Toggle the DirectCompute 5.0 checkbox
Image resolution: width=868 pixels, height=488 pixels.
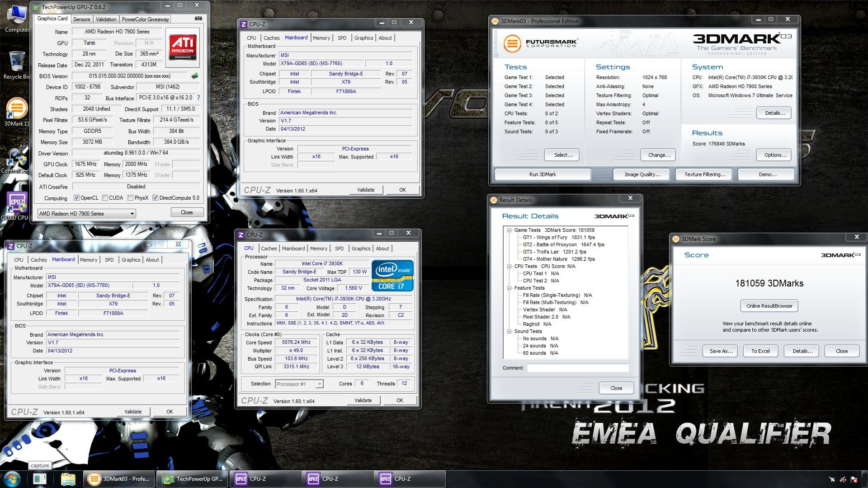pos(155,198)
